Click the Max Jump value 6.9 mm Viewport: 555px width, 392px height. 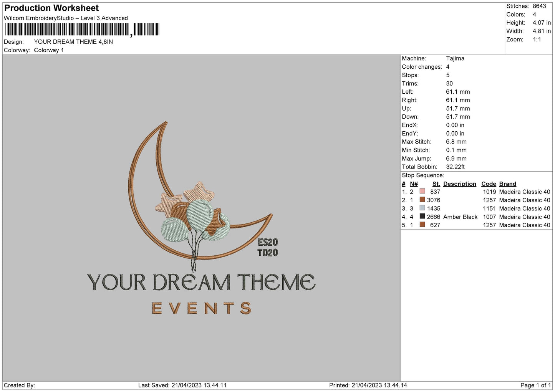(456, 159)
